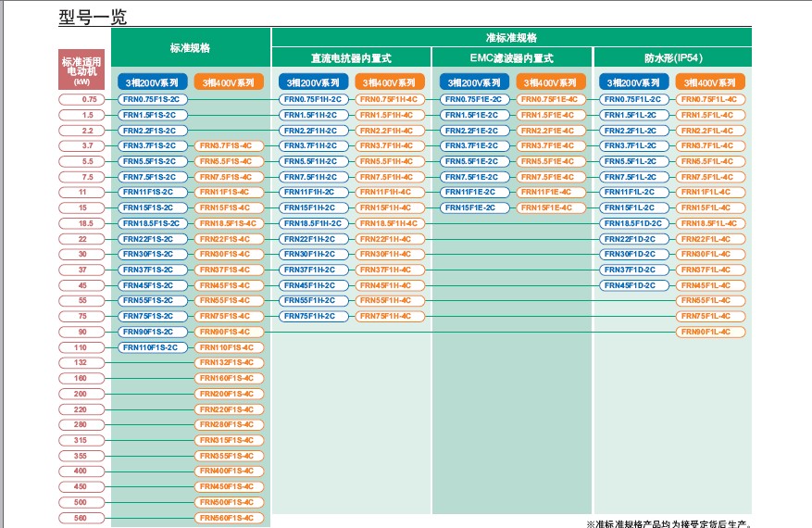Click the 直流电抗器内置式 column header
This screenshot has height=528, width=812.
351,57
